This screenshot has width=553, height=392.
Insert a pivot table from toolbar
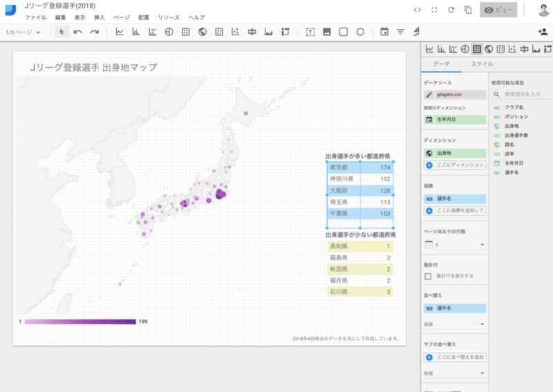pyautogui.click(x=285, y=32)
